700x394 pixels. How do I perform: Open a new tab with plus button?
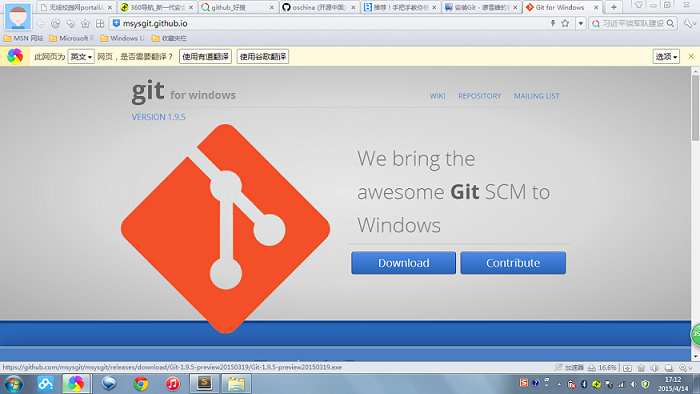point(613,7)
